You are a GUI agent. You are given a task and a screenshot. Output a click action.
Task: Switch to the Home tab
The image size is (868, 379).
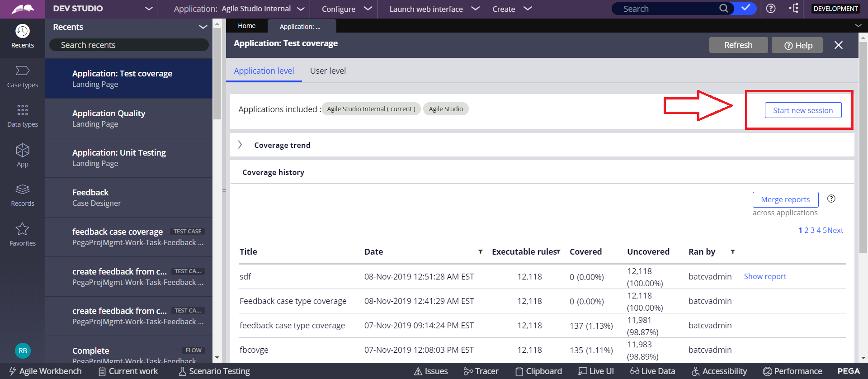click(x=247, y=26)
